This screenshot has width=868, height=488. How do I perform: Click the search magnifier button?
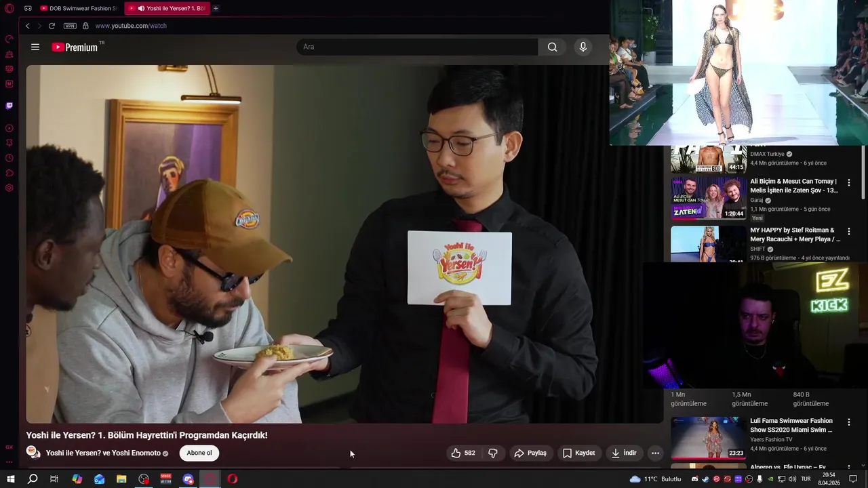(553, 47)
